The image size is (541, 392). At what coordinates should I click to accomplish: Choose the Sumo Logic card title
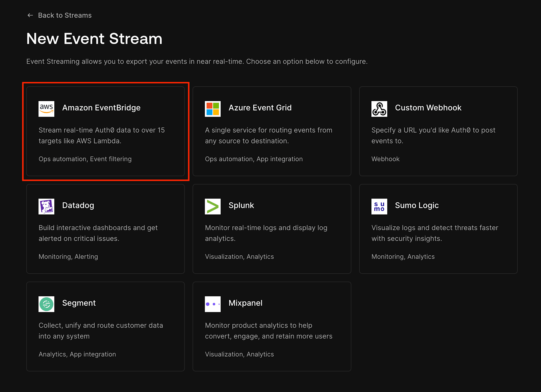click(x=417, y=205)
